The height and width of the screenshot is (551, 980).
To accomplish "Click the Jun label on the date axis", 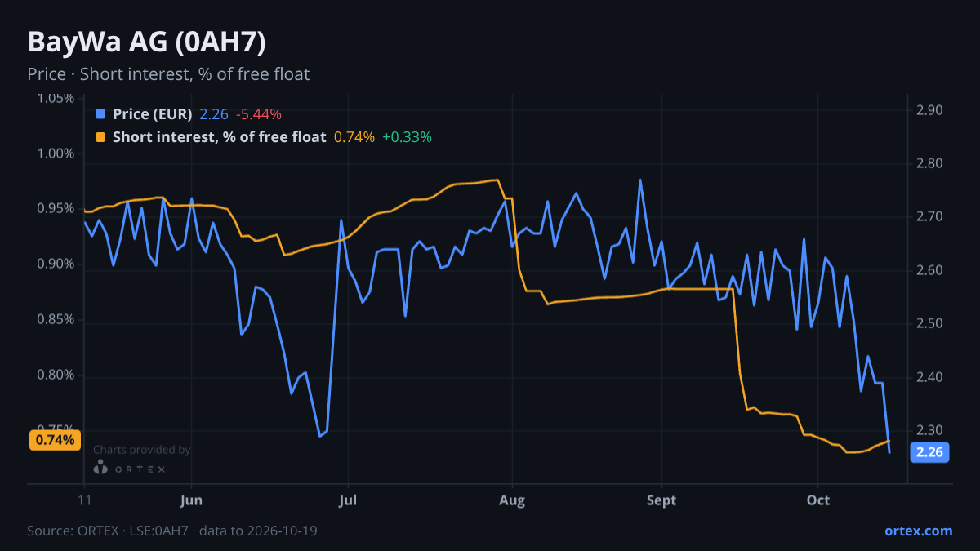I will (x=190, y=500).
